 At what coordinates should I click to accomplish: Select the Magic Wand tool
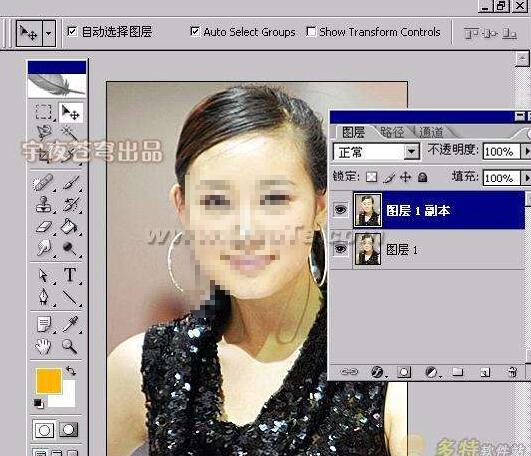[70, 133]
